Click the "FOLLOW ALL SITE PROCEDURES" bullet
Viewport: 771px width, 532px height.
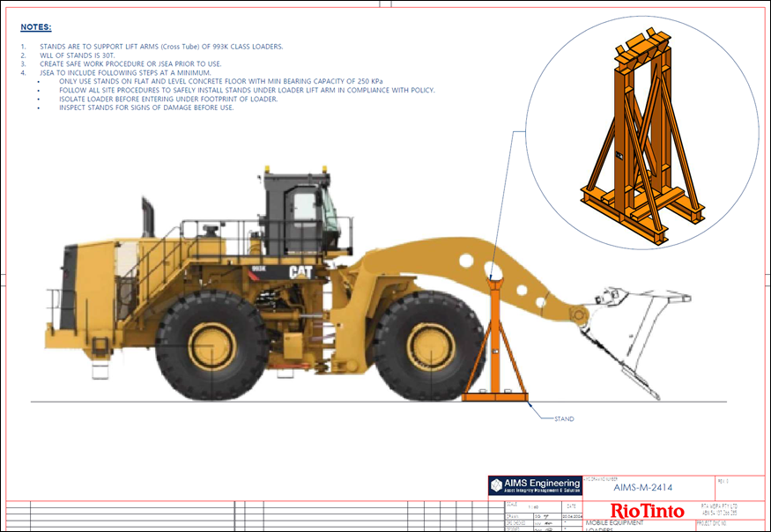pyautogui.click(x=247, y=90)
